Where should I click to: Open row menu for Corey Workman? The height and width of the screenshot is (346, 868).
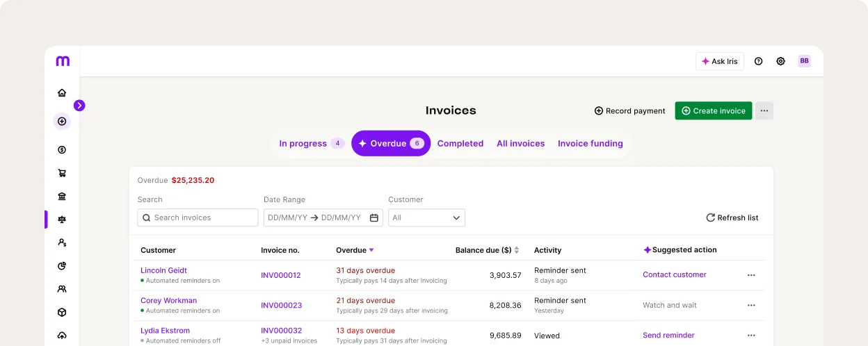point(751,305)
